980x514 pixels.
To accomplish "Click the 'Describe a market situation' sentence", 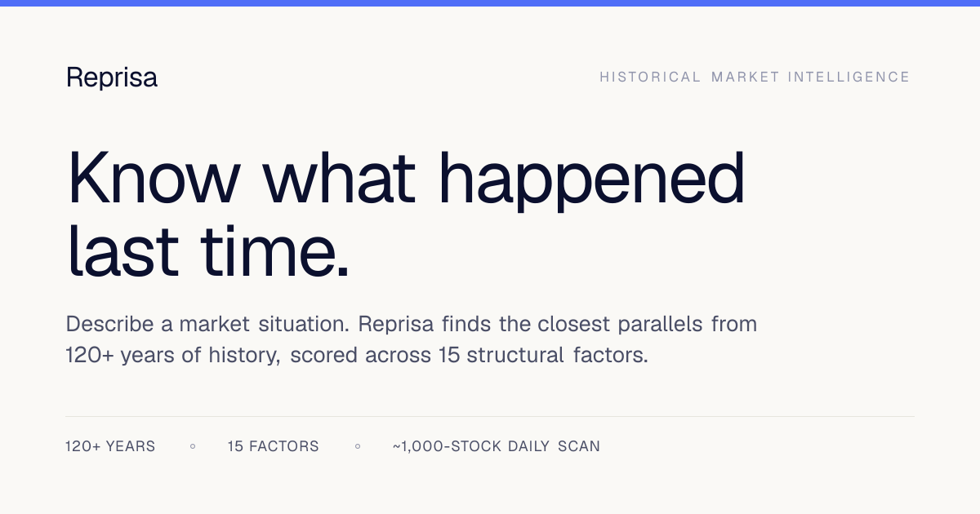I will (x=209, y=324).
